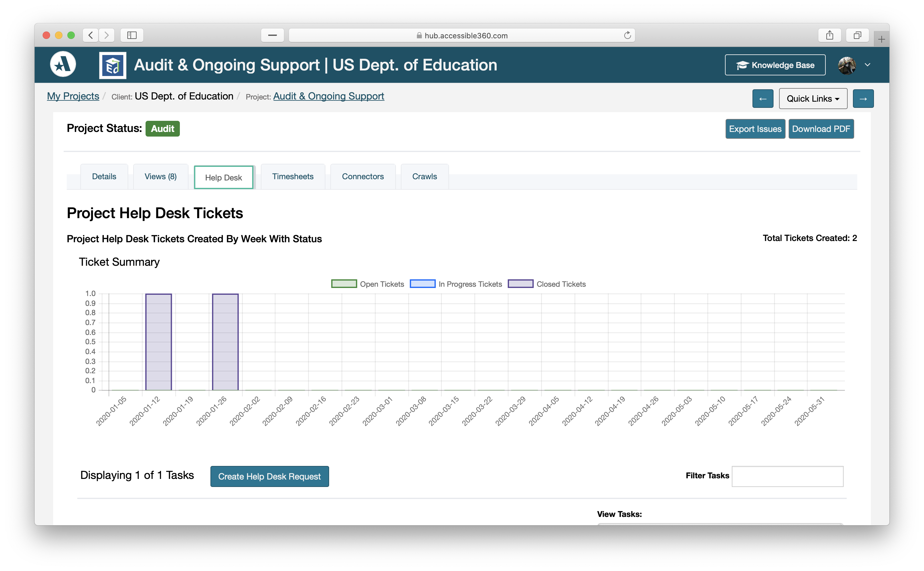Image resolution: width=924 pixels, height=571 pixels.
Task: Click the 2020-03-01 axis date label
Action: pos(378,411)
